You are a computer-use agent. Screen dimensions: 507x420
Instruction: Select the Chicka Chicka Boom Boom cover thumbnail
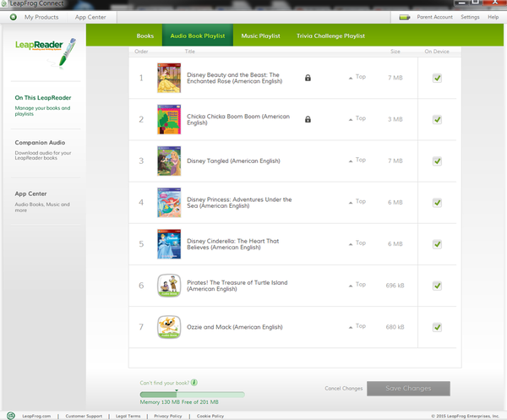[x=169, y=119]
